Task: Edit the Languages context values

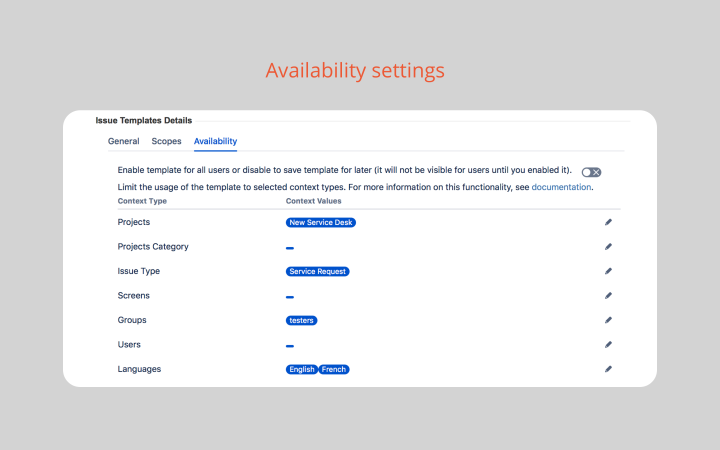Action: (x=608, y=369)
